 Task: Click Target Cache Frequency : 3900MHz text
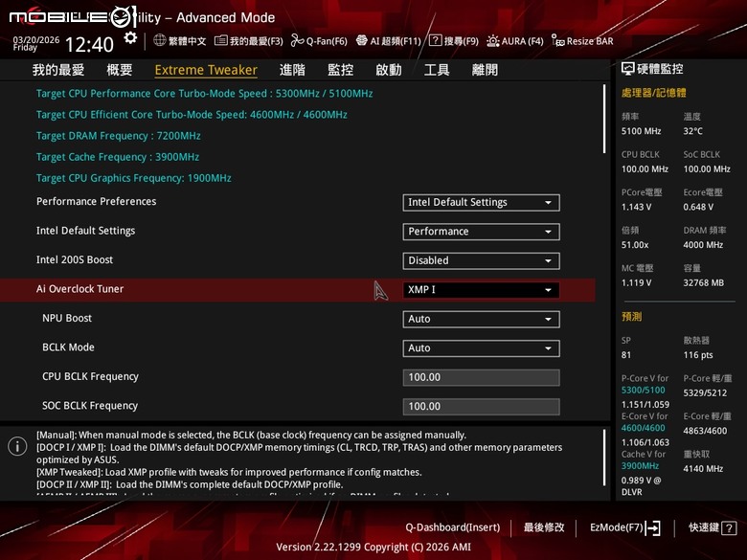click(118, 157)
